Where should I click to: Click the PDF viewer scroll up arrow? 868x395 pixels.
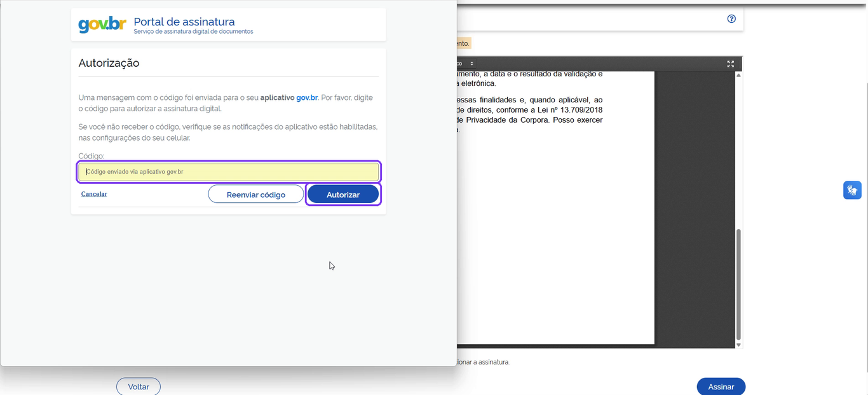click(738, 75)
